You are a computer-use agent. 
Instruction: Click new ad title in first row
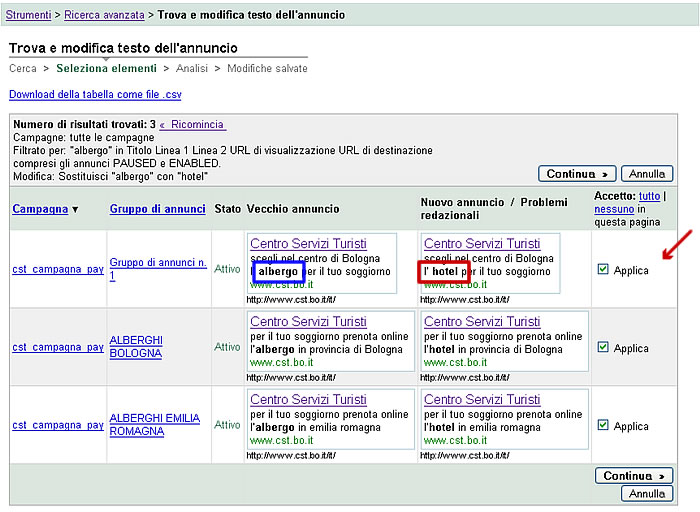(x=482, y=244)
